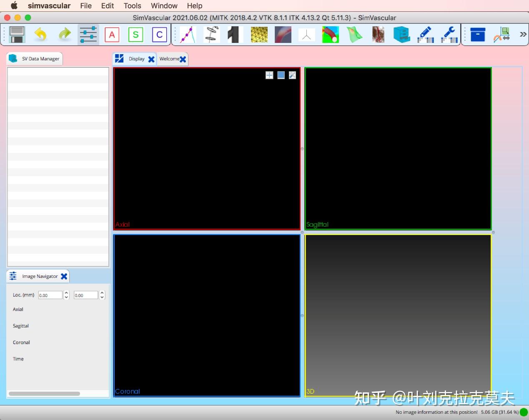The width and height of the screenshot is (529, 420).
Task: Close the Welcome tab
Action: point(183,59)
